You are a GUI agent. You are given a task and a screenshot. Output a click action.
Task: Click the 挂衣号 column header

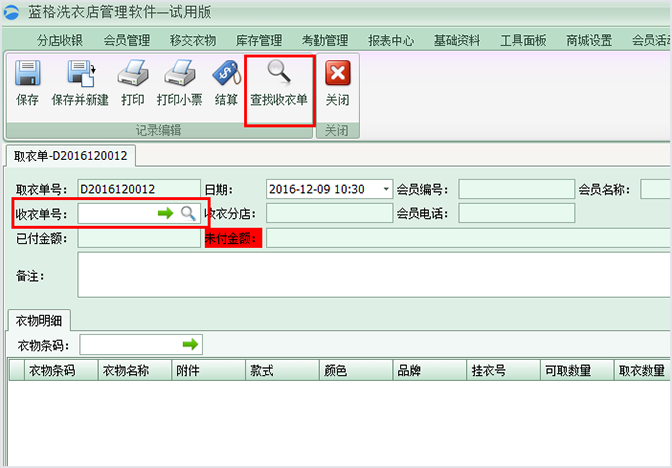(x=504, y=370)
